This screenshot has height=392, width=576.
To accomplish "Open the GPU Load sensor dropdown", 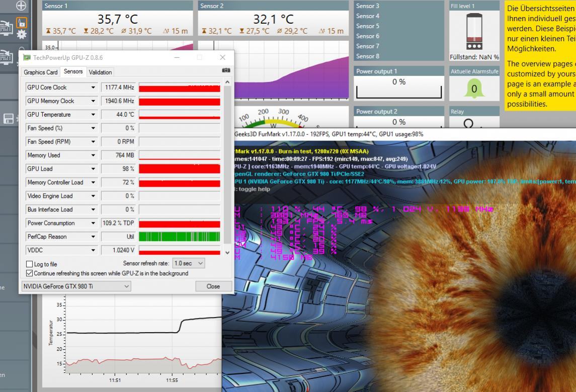I will point(93,169).
